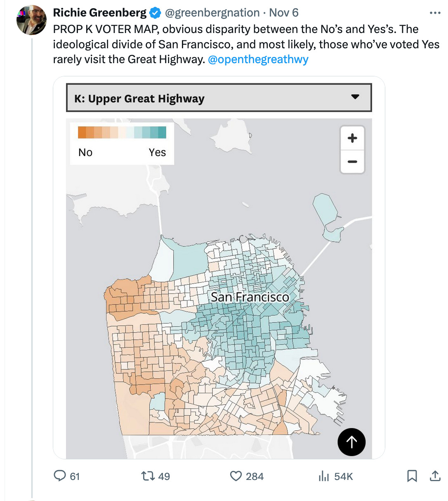Open Richie Greenberg's profile name
Viewport: 448px width, 501px height.
pyautogui.click(x=99, y=13)
